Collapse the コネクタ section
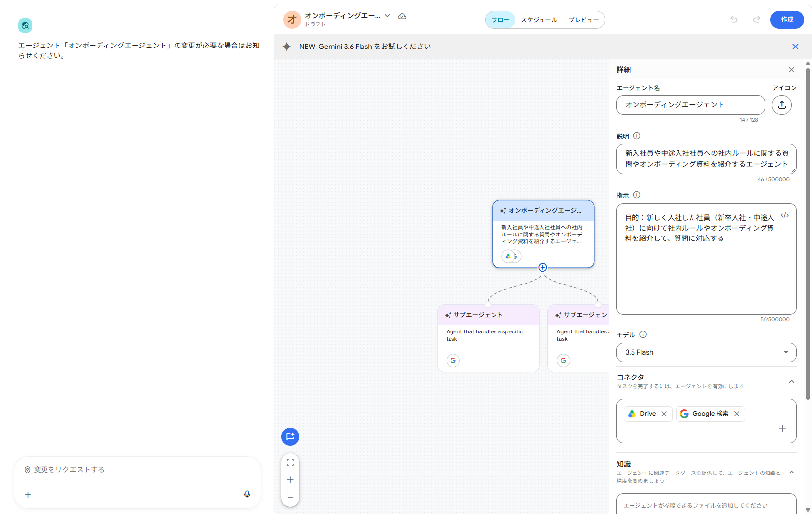Image resolution: width=812 pixels, height=520 pixels. tap(791, 381)
